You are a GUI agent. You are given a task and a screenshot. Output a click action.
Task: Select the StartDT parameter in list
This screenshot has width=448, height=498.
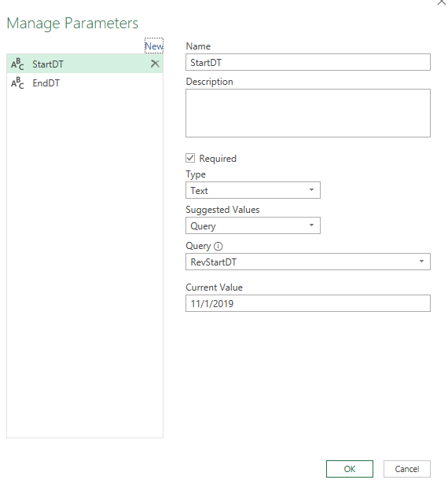[85, 64]
